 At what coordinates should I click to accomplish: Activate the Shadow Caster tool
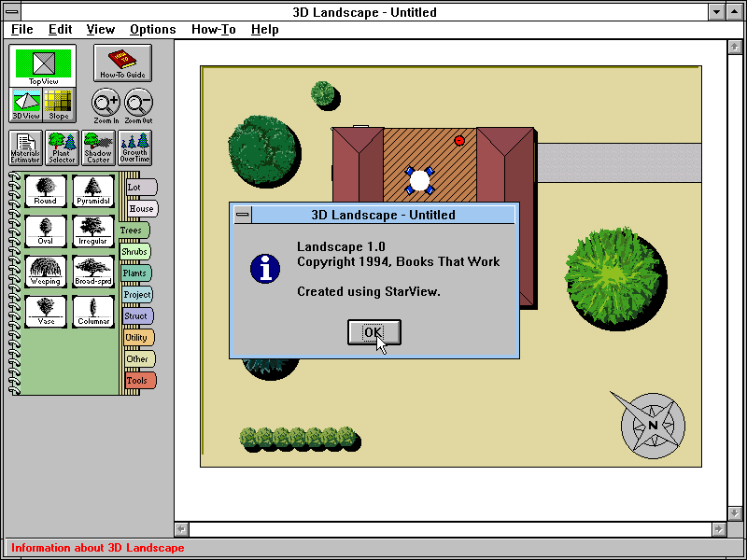click(98, 147)
